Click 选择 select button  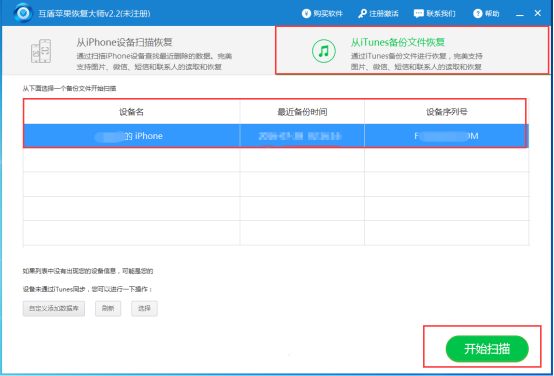click(x=145, y=309)
